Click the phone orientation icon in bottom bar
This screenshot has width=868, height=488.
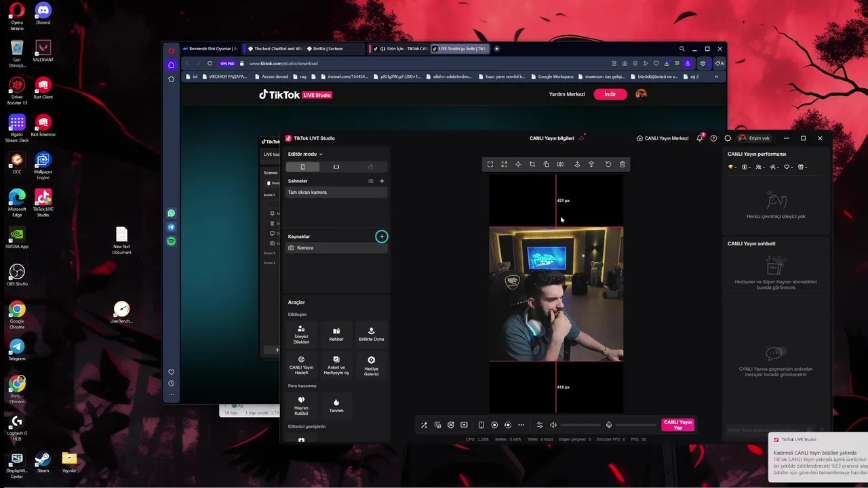[481, 425]
